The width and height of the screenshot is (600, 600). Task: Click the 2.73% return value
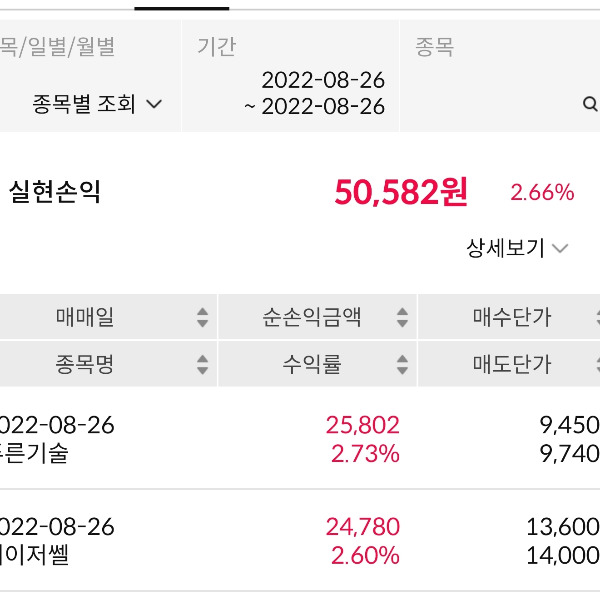pos(365,454)
